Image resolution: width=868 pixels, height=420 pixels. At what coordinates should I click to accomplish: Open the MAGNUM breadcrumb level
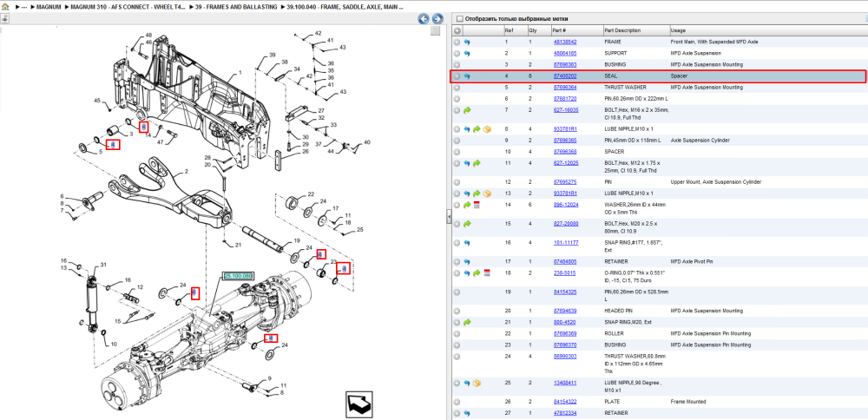[x=48, y=7]
